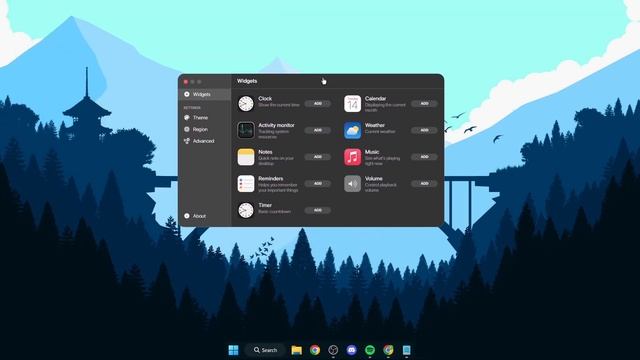Click the gray Volume speaker icon
This screenshot has width=640, height=360.
coord(352,184)
